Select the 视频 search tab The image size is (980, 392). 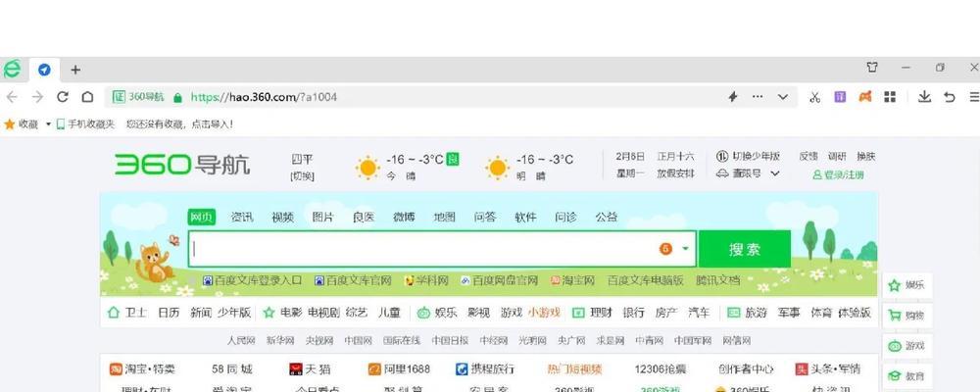pyautogui.click(x=282, y=217)
